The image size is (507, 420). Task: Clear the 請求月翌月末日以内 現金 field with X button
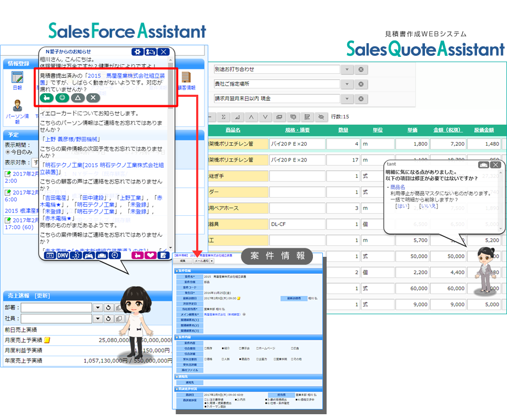(361, 99)
